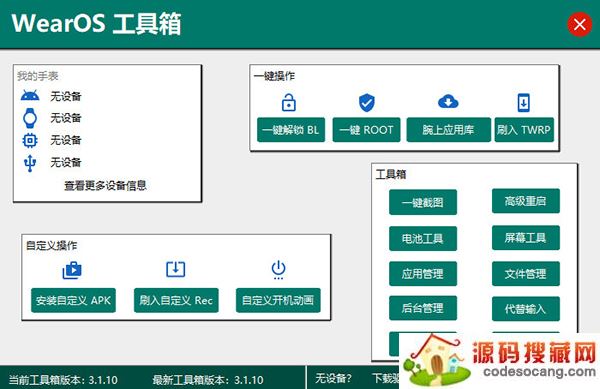Open 高级重启 options

526,201
